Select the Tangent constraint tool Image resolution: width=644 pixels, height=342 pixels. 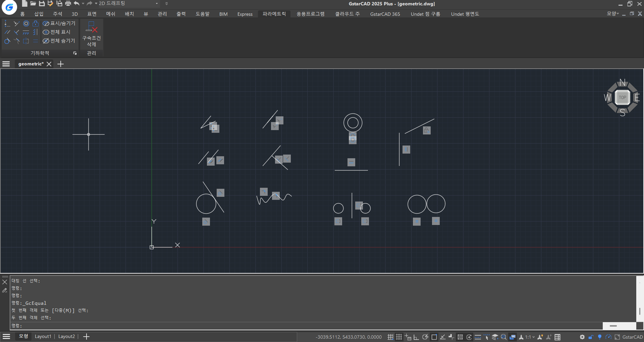7,41
